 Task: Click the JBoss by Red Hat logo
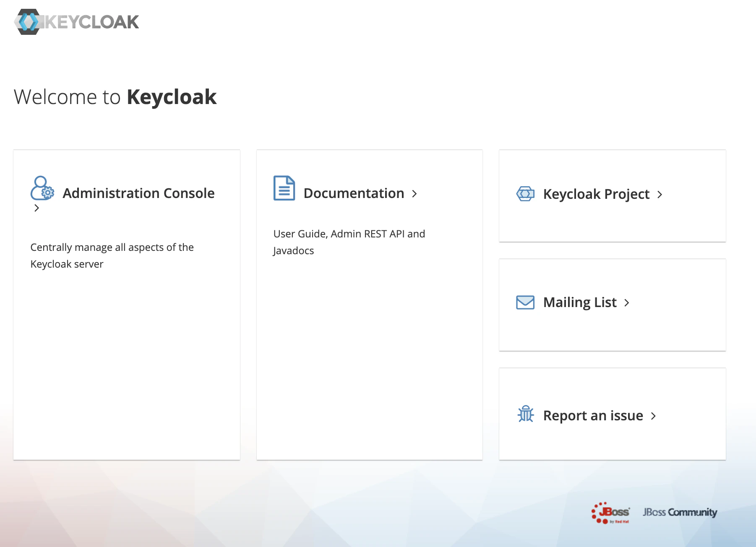(x=610, y=513)
